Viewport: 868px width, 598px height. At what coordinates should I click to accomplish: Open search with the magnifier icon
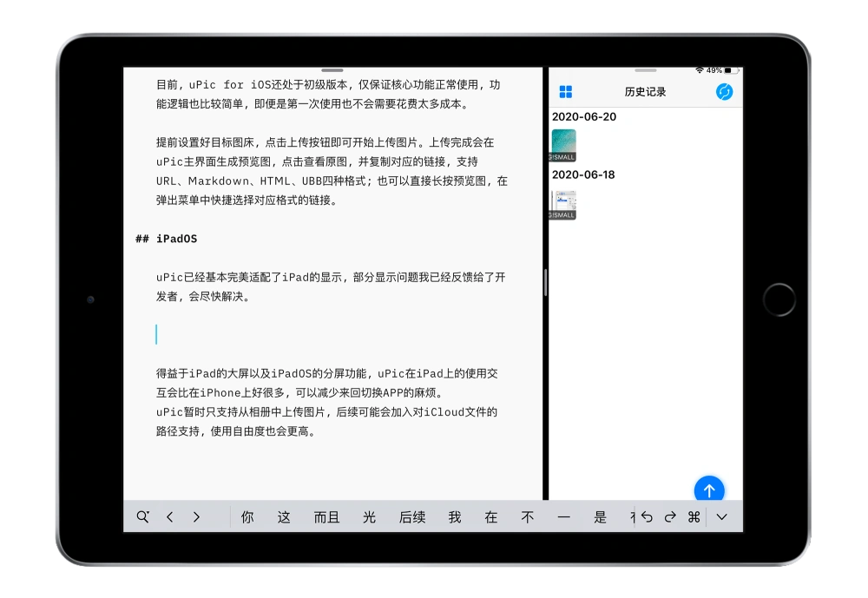pyautogui.click(x=143, y=516)
